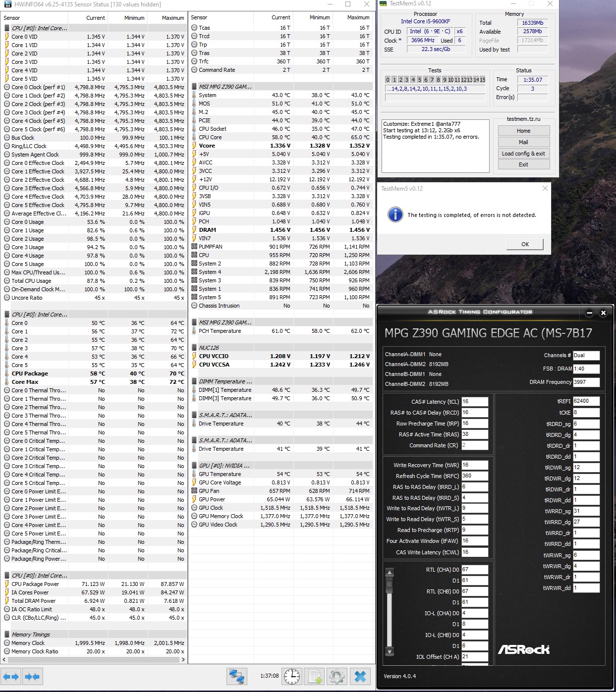Click the fan icon beside PUMPFAN row
616x692 pixels.
(x=194, y=247)
